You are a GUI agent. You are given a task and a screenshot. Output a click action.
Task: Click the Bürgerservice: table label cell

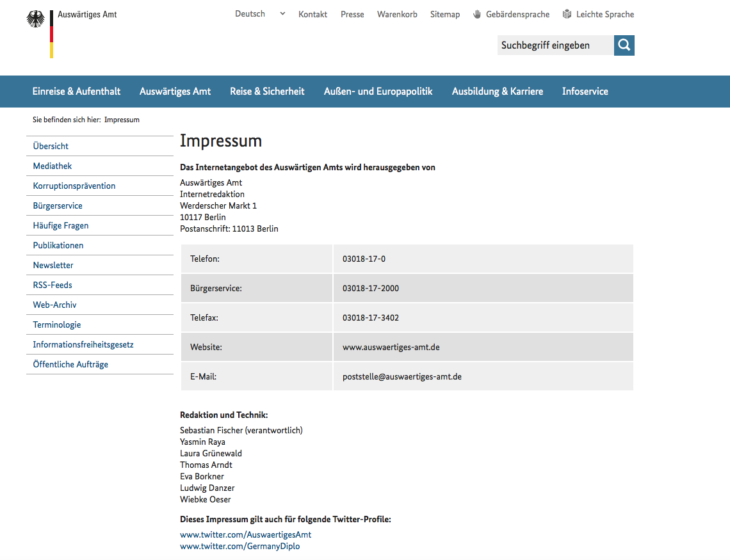pos(257,288)
